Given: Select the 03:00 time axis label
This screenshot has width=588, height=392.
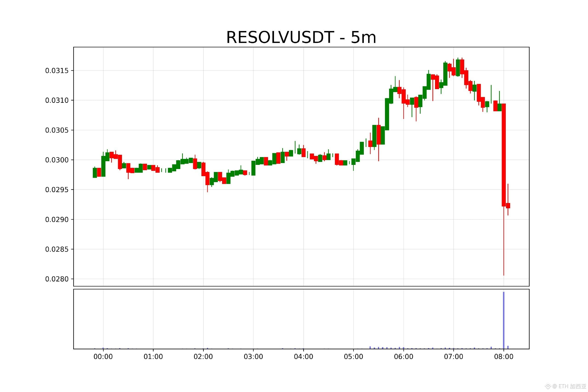Looking at the screenshot, I should click(x=253, y=357).
